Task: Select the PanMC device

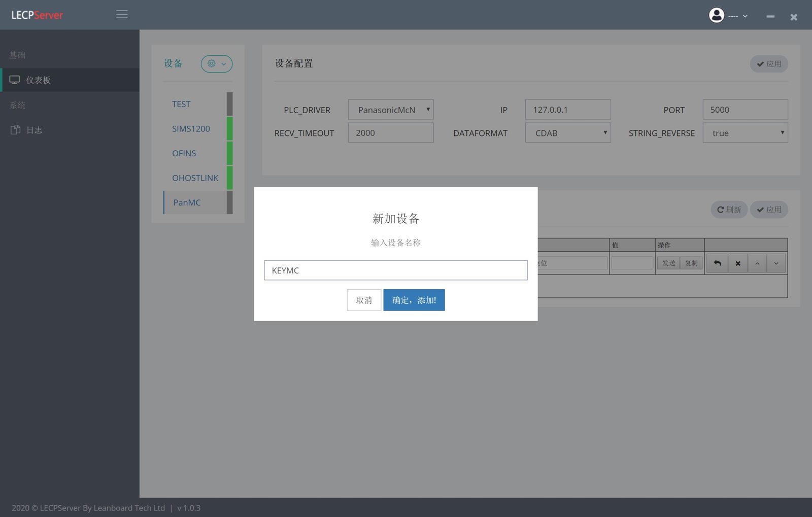Action: pos(195,202)
